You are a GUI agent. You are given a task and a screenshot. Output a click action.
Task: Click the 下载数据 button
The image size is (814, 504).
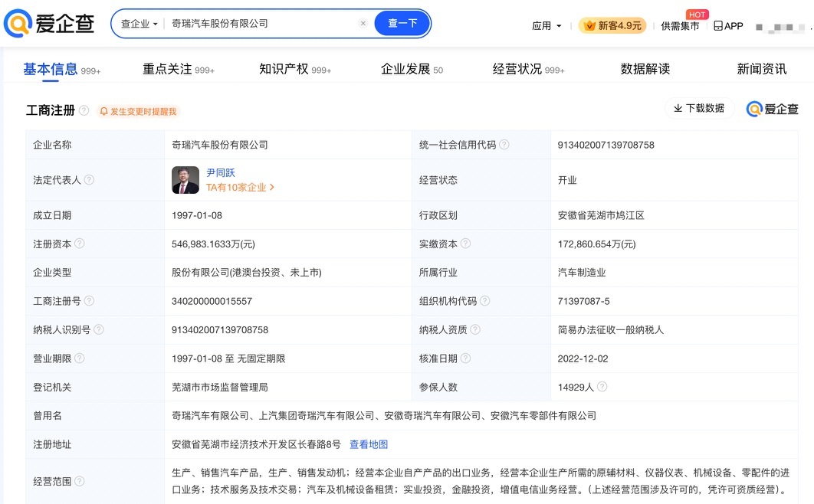(x=699, y=109)
